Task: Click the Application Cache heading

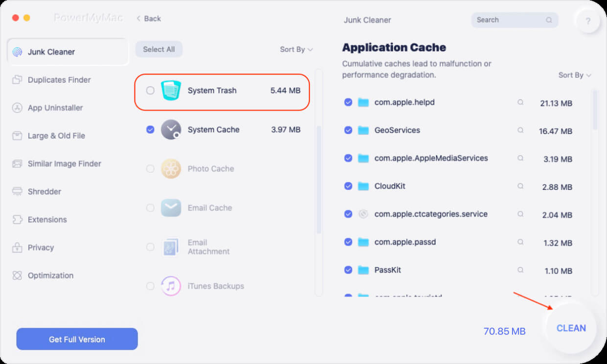Action: (394, 47)
